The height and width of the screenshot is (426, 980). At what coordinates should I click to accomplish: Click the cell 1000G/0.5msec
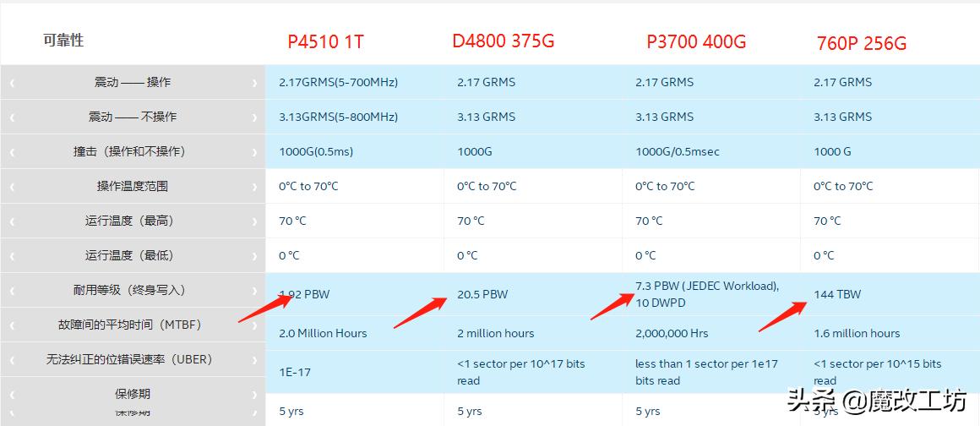coord(678,151)
